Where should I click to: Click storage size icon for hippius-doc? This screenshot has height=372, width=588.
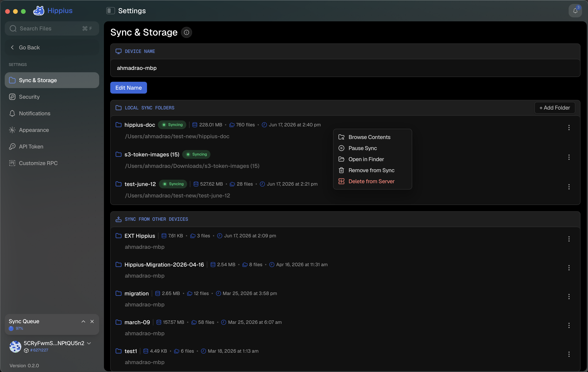pyautogui.click(x=195, y=125)
